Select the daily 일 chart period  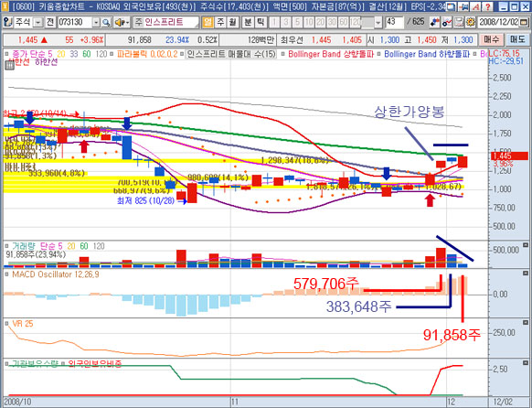point(207,22)
